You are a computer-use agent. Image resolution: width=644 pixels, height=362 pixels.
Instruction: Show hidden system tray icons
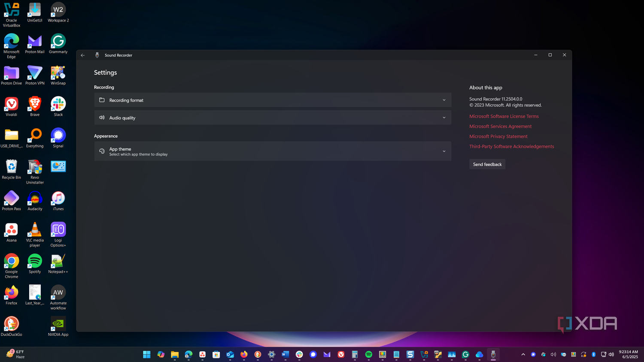click(x=523, y=354)
